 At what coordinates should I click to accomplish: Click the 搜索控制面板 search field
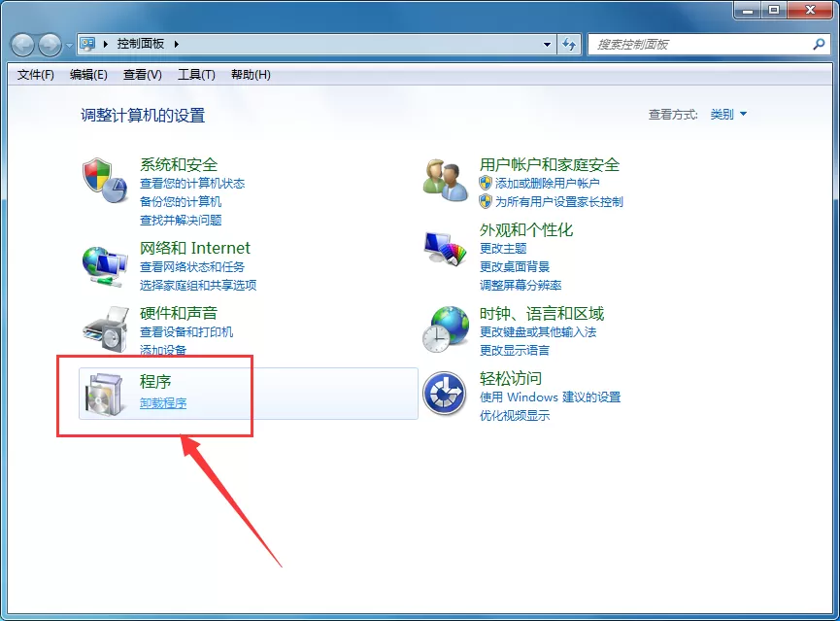[x=709, y=44]
